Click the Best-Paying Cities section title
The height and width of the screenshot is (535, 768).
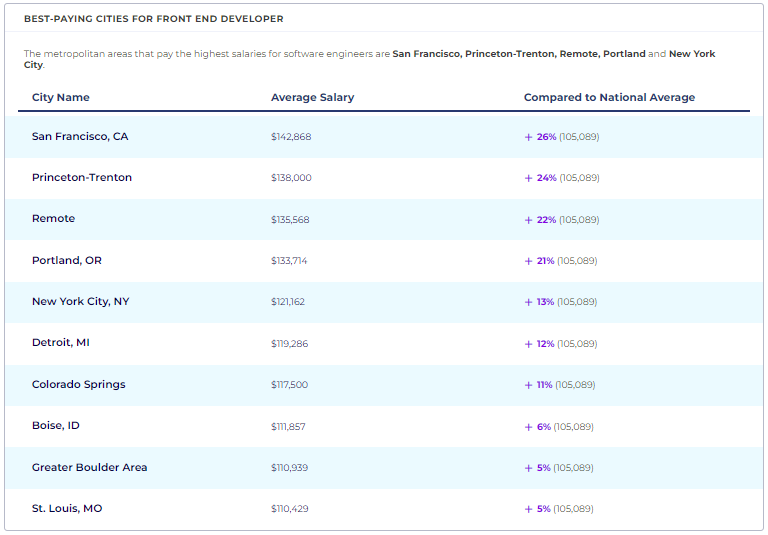153,19
